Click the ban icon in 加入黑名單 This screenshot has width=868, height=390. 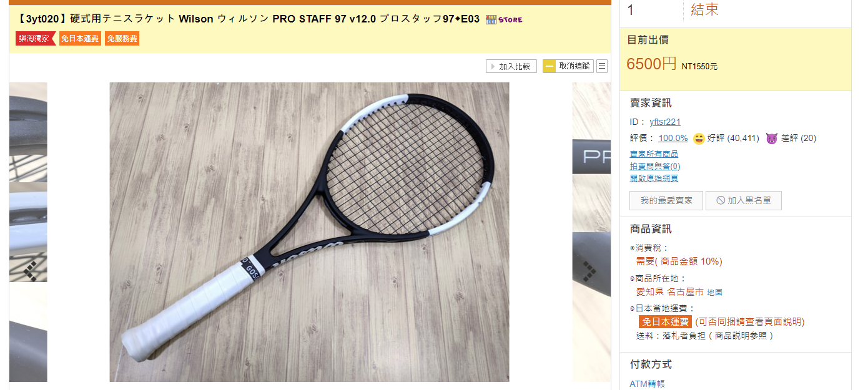coord(721,200)
